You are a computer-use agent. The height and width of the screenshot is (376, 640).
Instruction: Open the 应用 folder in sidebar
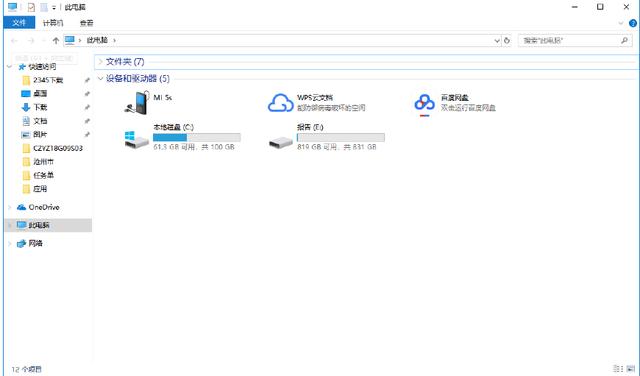(40, 189)
